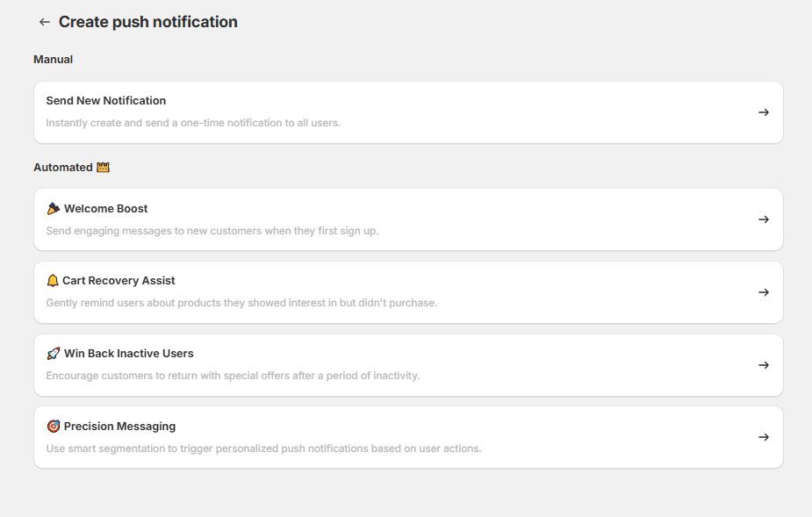The width and height of the screenshot is (812, 517).
Task: Click the target icon next to Precision Messaging
Action: point(53,426)
